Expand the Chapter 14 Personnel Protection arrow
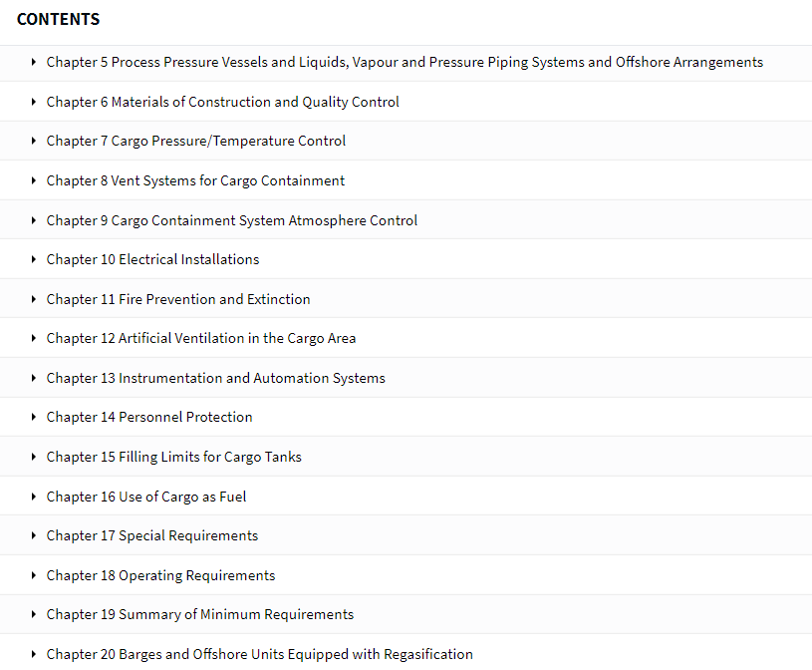Image resolution: width=812 pixels, height=670 pixels. point(34,417)
